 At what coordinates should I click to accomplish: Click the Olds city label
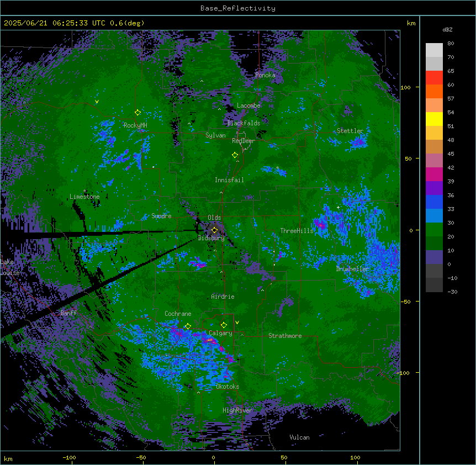[214, 218]
